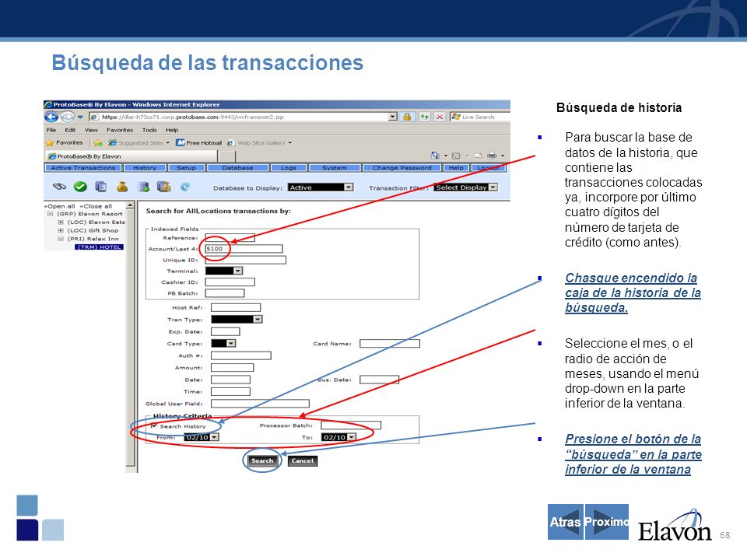Expand the (LOC) Gift Shop tree node
Image resolution: width=747 pixels, height=560 pixels.
click(61, 230)
